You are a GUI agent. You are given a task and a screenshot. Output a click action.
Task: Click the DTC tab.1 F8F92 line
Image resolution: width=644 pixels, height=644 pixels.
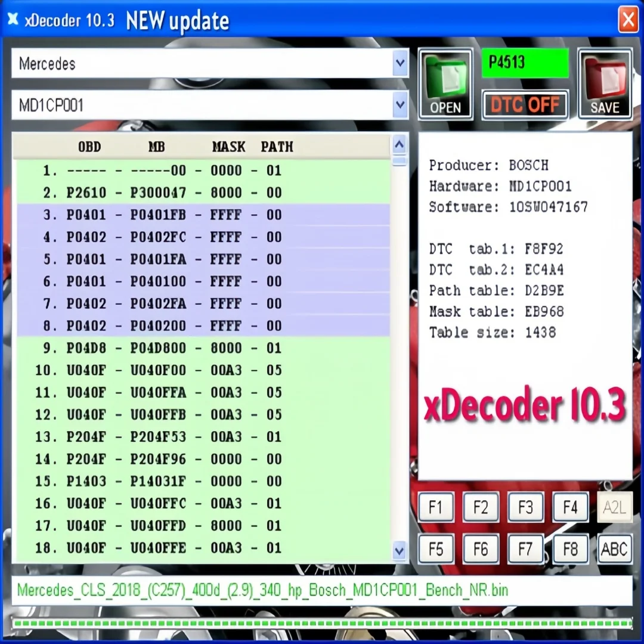pos(496,249)
